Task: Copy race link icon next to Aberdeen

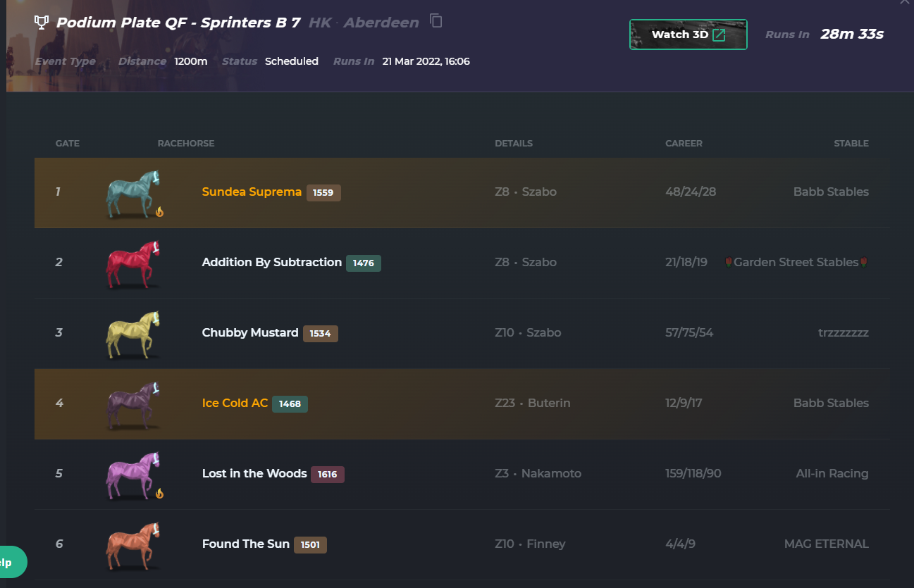Action: pos(436,20)
